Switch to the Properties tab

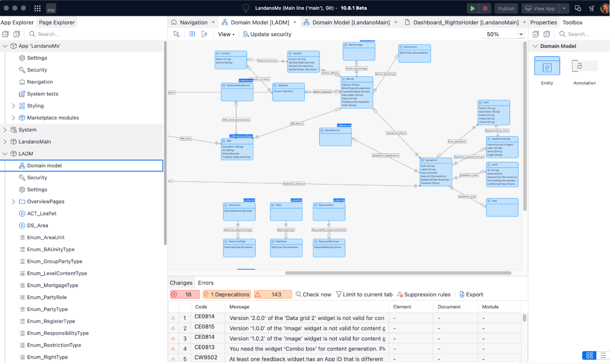[x=543, y=22]
